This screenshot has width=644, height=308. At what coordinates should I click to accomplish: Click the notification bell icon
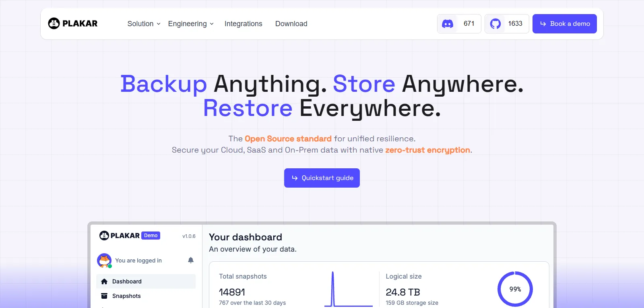pyautogui.click(x=191, y=260)
